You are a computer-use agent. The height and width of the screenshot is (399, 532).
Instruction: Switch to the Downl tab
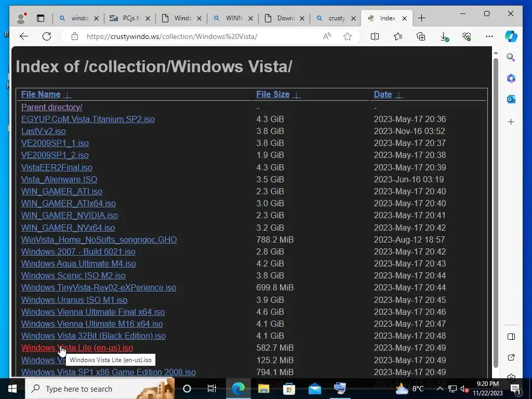[x=284, y=18]
